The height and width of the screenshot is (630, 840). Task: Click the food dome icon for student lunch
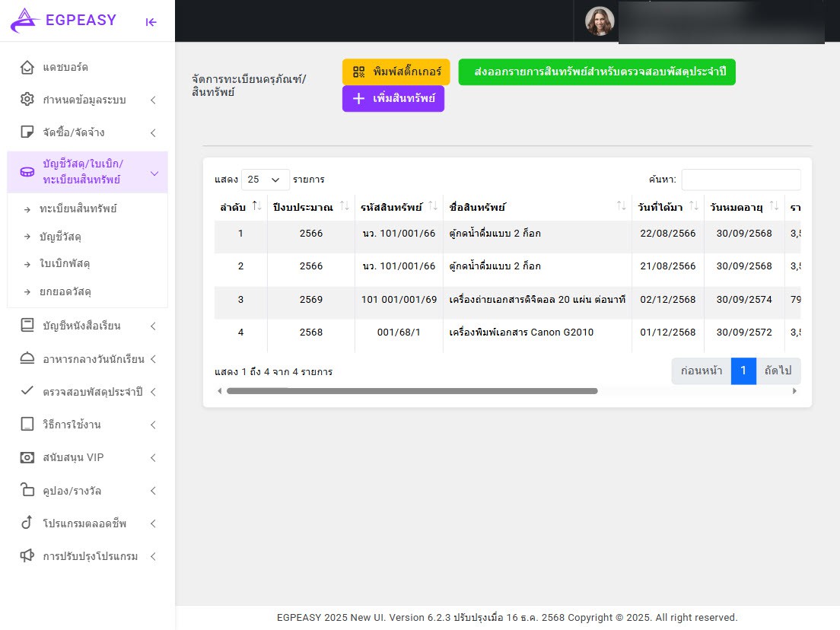(27, 358)
